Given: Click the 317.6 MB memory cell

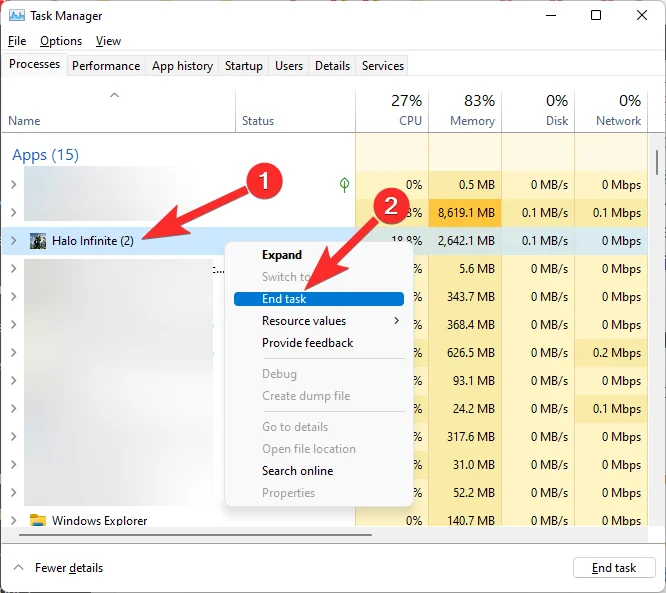Looking at the screenshot, I should pyautogui.click(x=465, y=437).
